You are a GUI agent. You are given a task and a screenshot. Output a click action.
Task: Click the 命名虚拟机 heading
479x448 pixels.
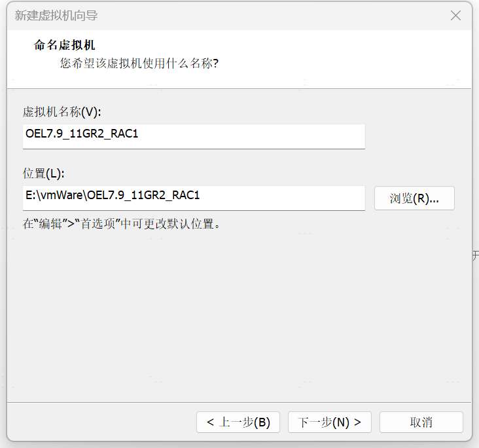pyautogui.click(x=64, y=45)
